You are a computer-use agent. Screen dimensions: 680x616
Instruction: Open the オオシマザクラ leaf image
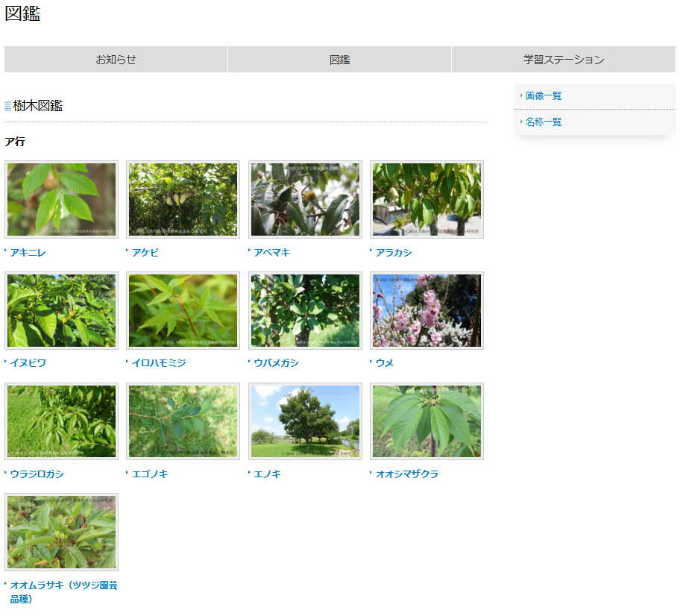(x=426, y=421)
